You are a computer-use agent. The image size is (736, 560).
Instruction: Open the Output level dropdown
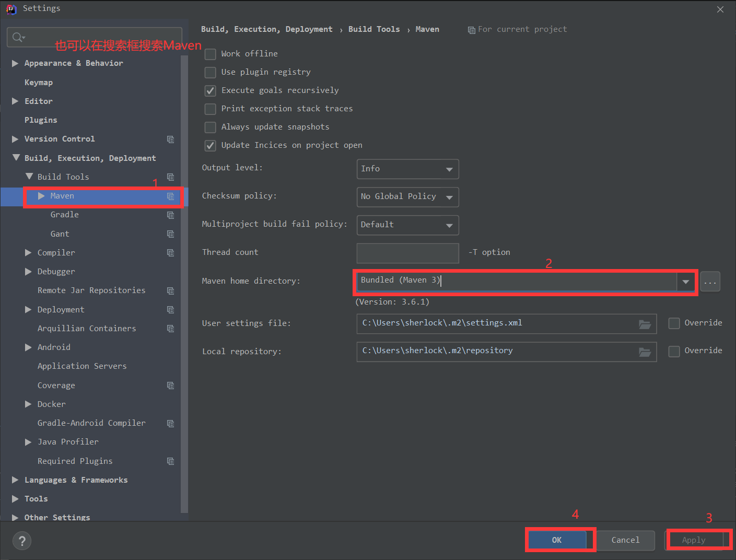(x=408, y=169)
